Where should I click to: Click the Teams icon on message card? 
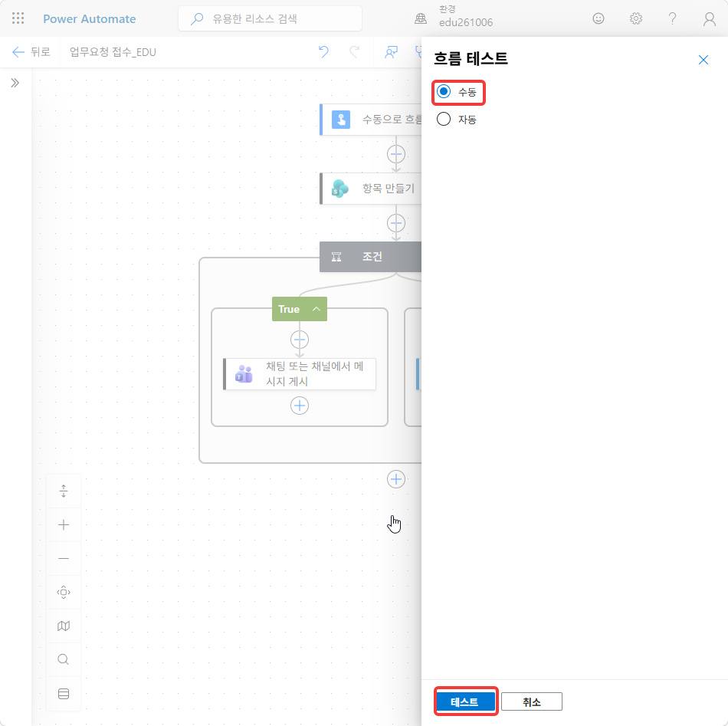(x=244, y=374)
